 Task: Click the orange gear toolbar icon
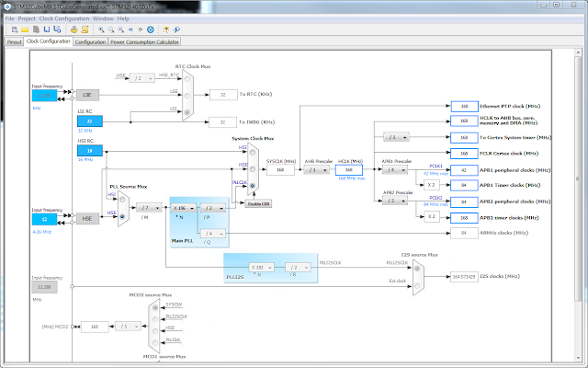point(73,29)
